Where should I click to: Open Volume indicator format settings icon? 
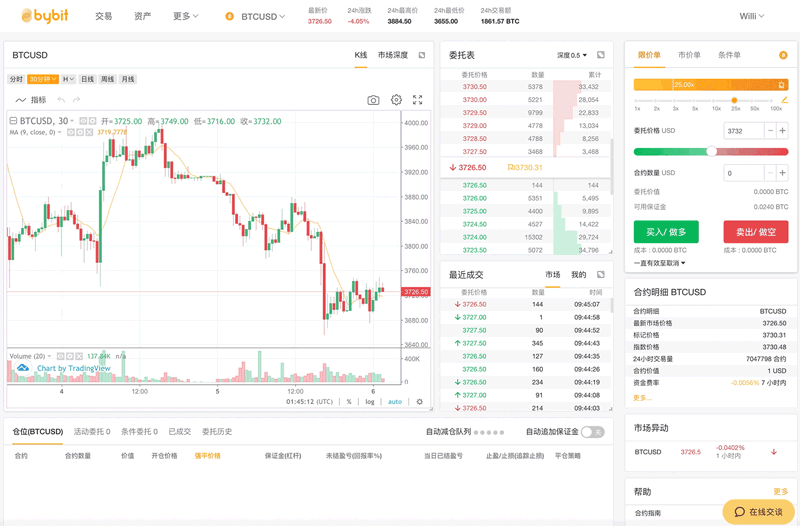coord(70,356)
